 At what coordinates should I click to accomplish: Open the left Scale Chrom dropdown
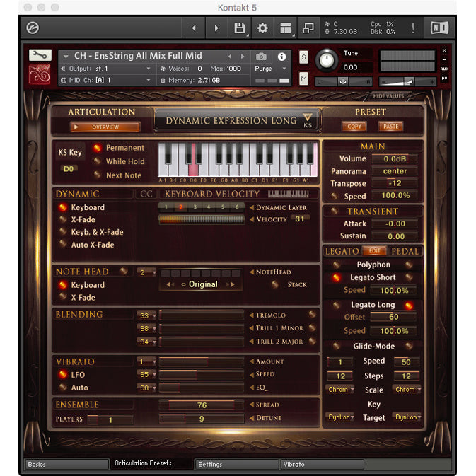point(340,389)
